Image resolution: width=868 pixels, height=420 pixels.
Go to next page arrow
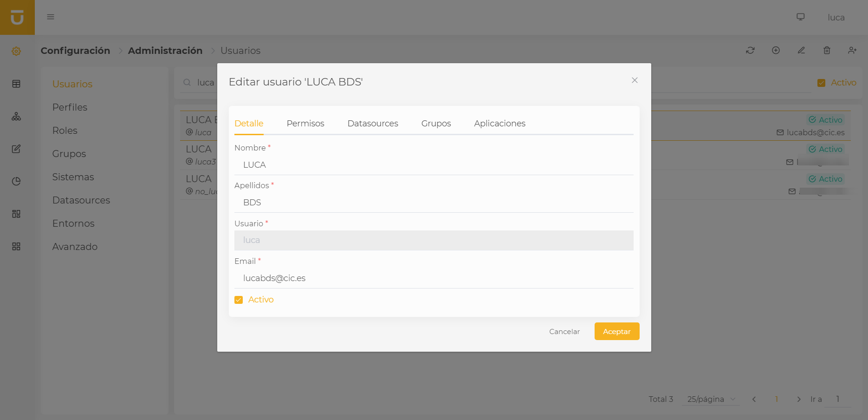coord(798,399)
